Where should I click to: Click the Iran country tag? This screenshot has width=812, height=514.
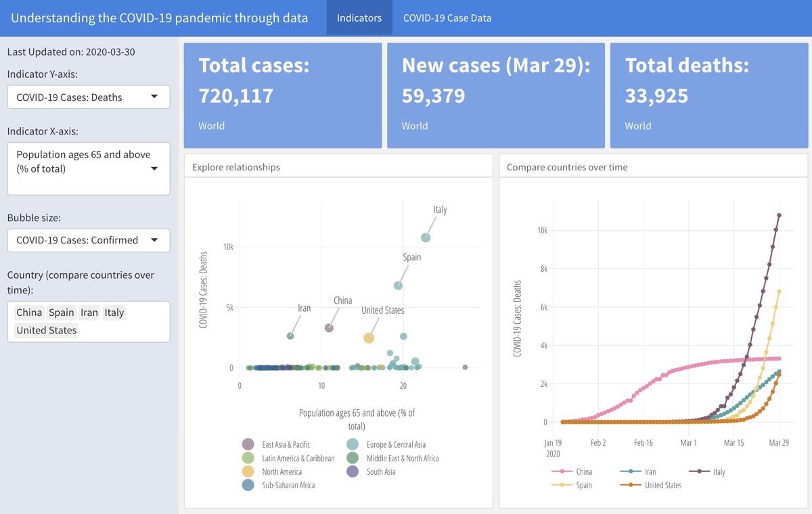89,312
